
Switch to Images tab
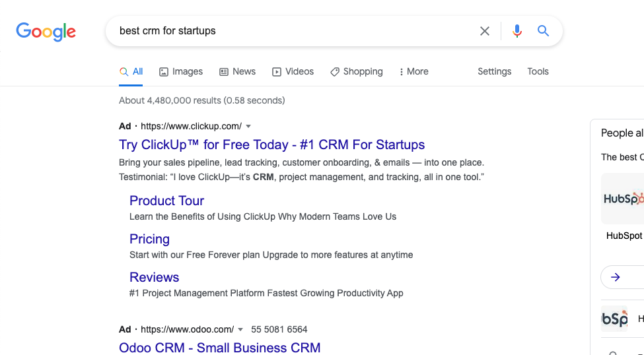(181, 71)
